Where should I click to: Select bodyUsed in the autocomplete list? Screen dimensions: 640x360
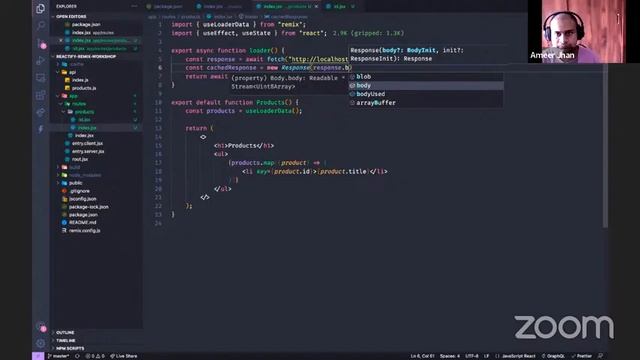[426, 94]
